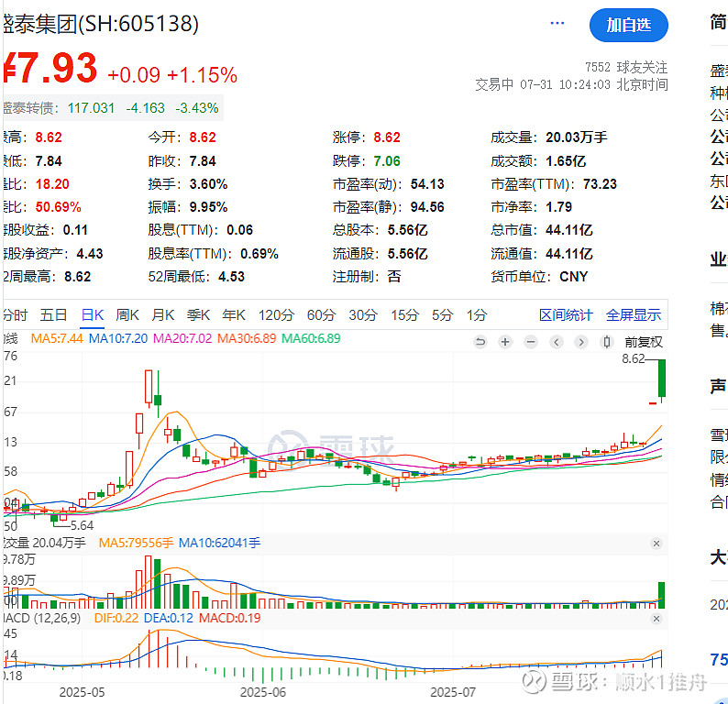Click DEA:0.12 value in MACD panel
Image resolution: width=728 pixels, height=704 pixels.
pos(169,618)
